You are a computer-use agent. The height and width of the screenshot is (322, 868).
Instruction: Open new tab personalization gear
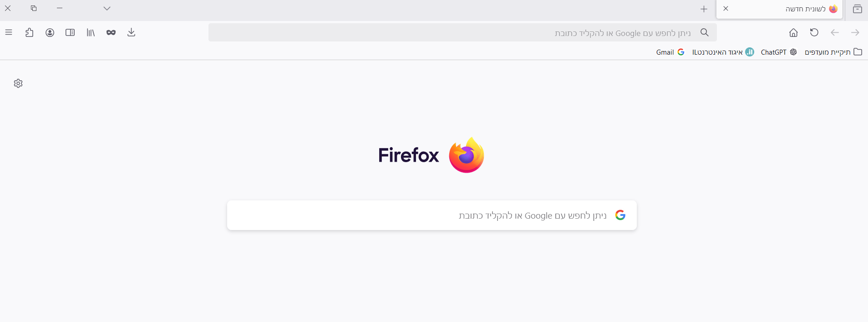click(x=18, y=83)
